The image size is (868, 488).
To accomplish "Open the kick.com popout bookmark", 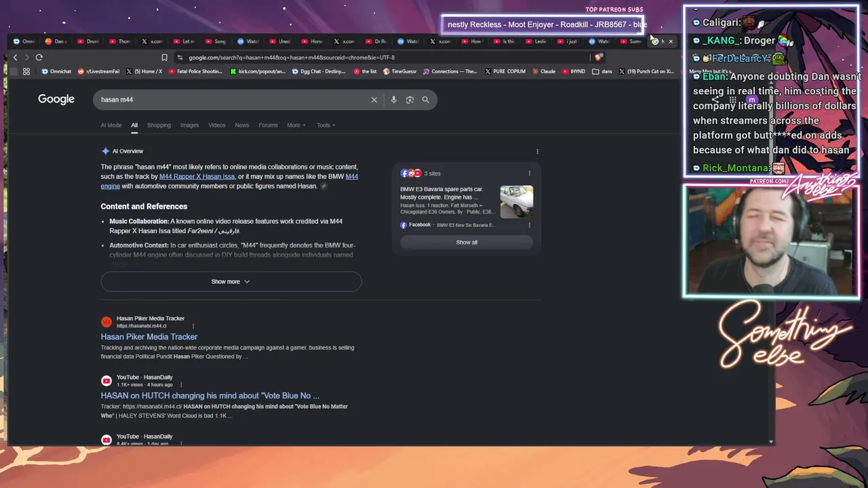I will 258,71.
